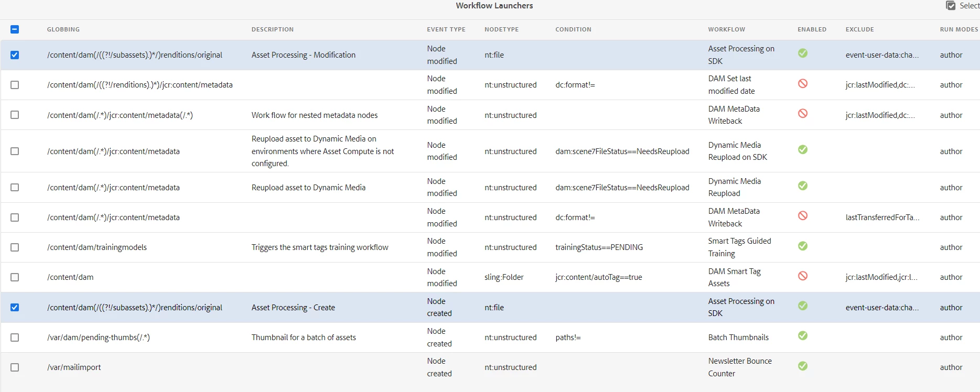Viewport: 980px width, 392px height.
Task: Click globbing path /content/dam/trainingmodels
Action: [x=97, y=247]
